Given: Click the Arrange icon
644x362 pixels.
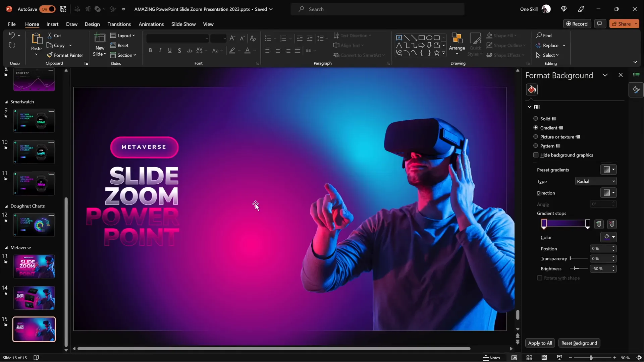Looking at the screenshot, I should tap(457, 39).
